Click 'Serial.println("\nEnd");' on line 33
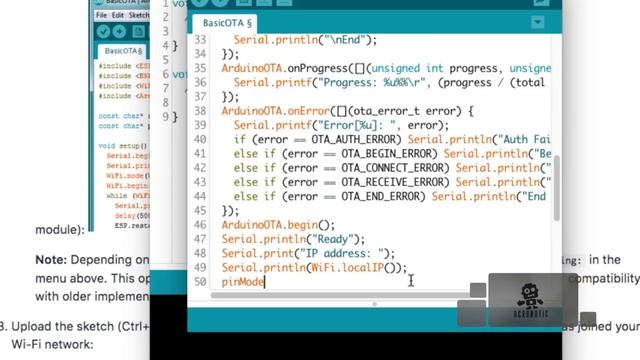This screenshot has width=640, height=360. (x=306, y=40)
